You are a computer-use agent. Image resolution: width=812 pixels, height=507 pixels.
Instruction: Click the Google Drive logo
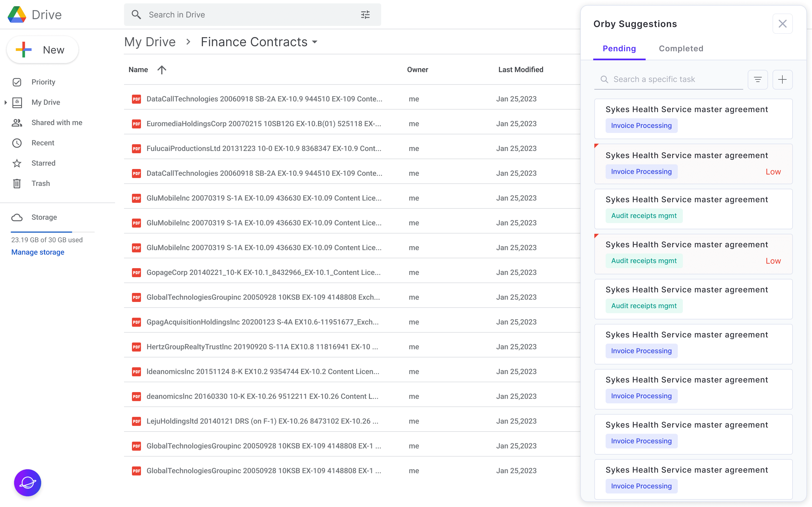coord(17,14)
